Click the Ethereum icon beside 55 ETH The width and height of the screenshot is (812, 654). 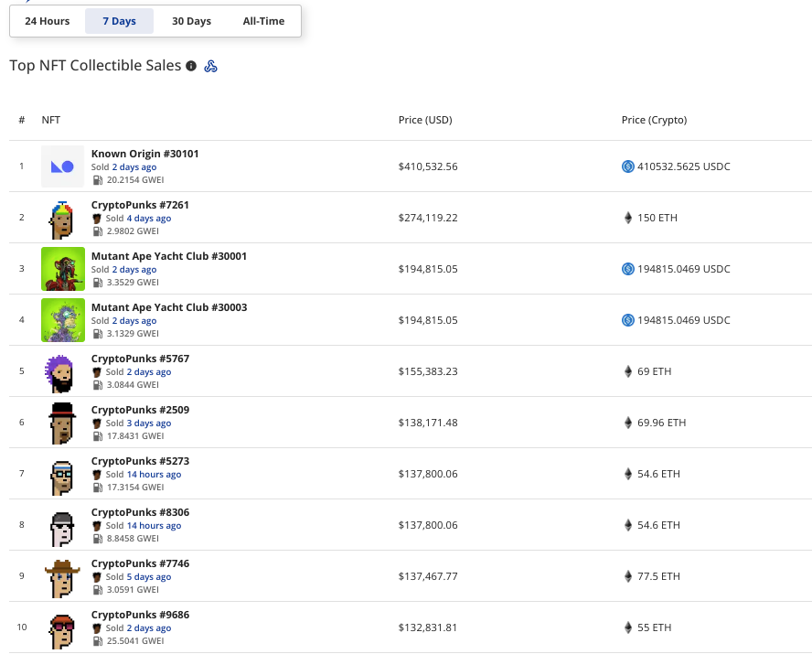point(627,627)
